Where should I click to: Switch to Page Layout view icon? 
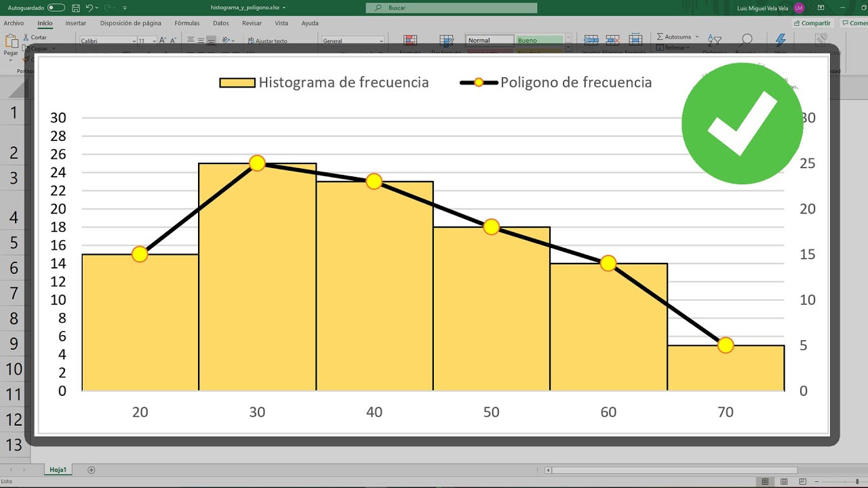point(783,482)
